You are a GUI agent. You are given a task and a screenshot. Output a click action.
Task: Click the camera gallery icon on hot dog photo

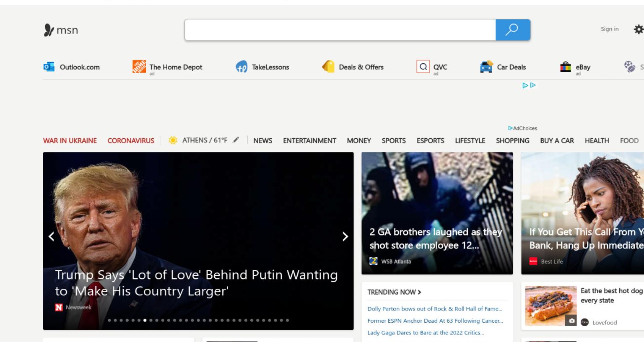click(571, 321)
